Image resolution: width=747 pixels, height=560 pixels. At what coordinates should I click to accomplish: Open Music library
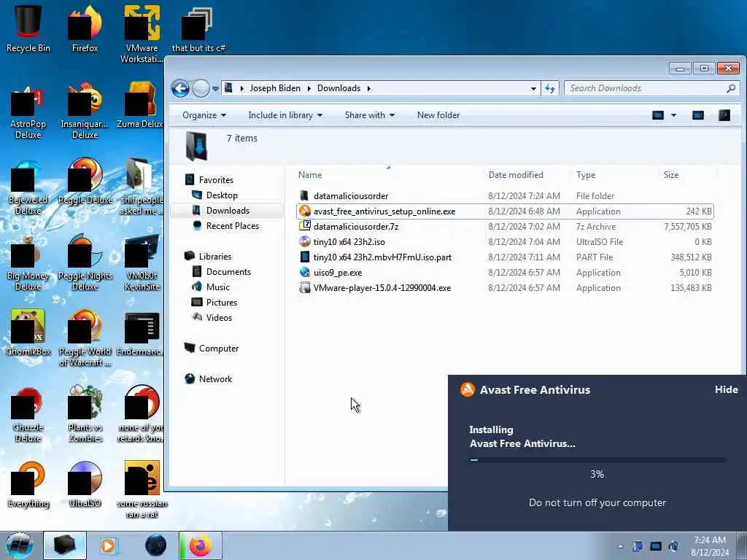coord(217,287)
